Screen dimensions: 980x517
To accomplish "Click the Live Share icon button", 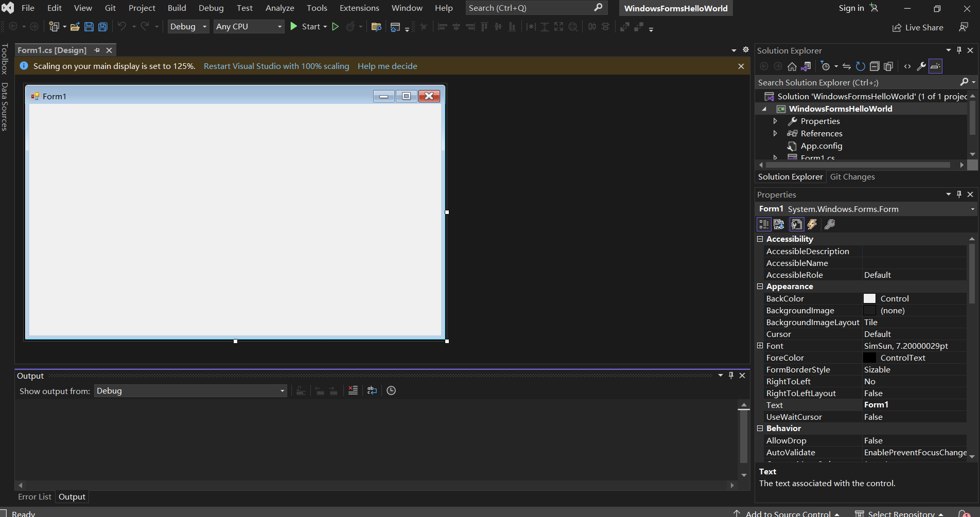I will pyautogui.click(x=918, y=27).
